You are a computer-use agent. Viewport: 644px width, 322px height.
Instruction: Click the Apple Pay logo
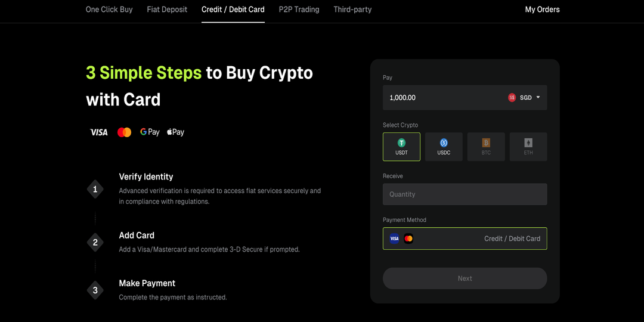(175, 132)
